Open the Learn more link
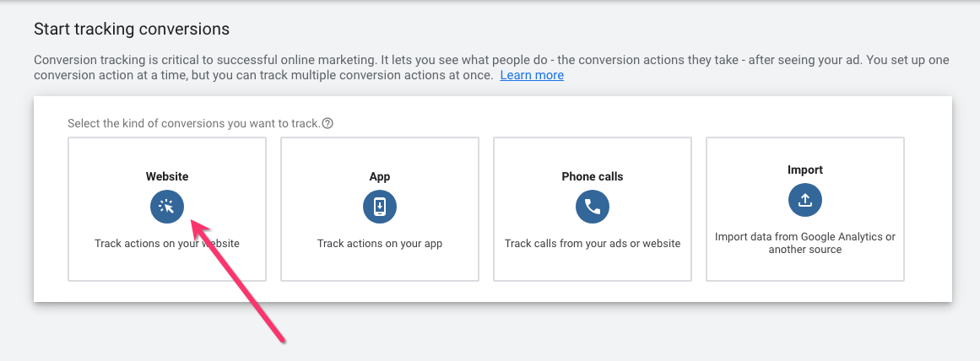980x361 pixels. tap(532, 75)
